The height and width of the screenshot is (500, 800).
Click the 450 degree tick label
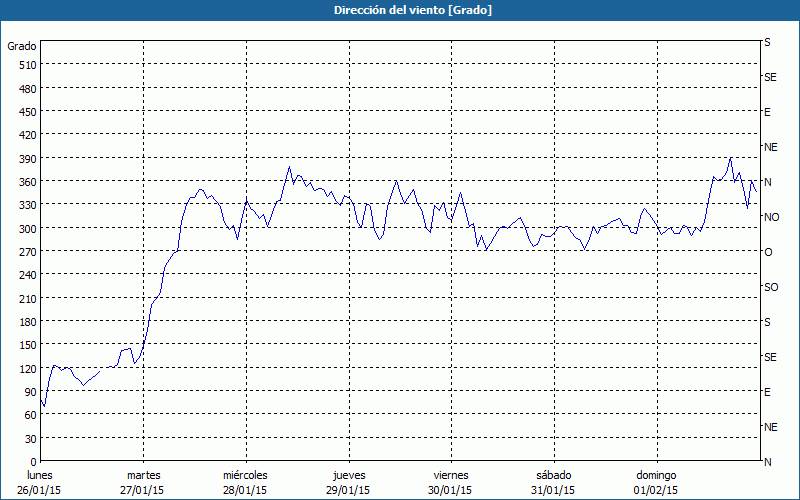26,112
